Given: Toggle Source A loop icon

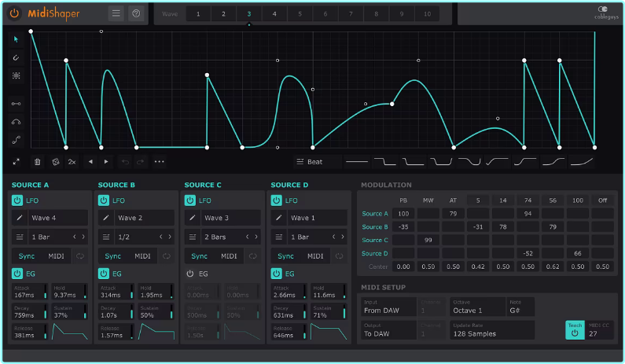Looking at the screenshot, I should [x=80, y=256].
